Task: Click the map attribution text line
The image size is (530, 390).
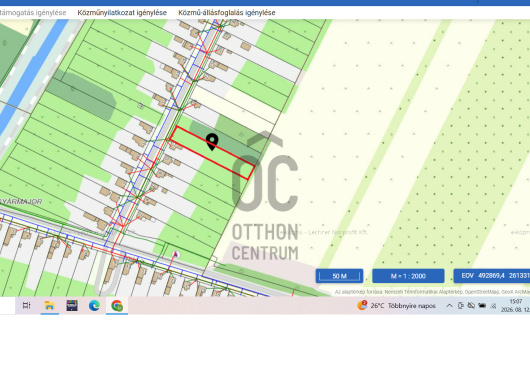Action: (432, 292)
